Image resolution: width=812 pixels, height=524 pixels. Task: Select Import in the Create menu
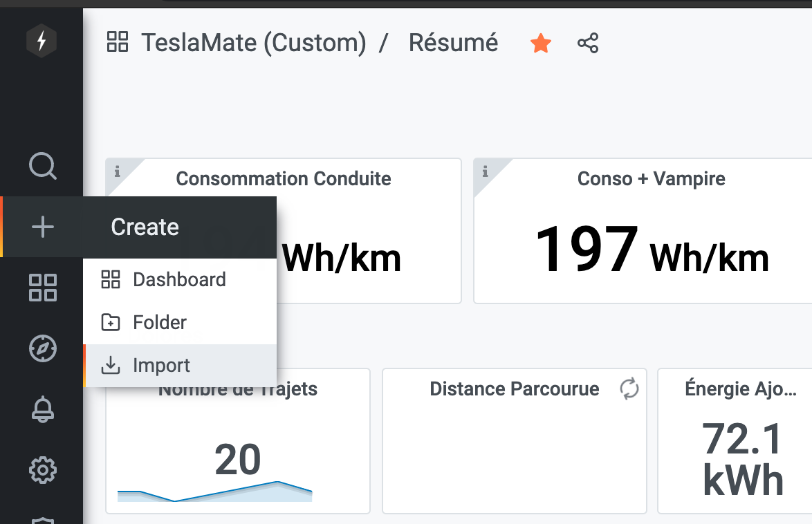(x=180, y=366)
